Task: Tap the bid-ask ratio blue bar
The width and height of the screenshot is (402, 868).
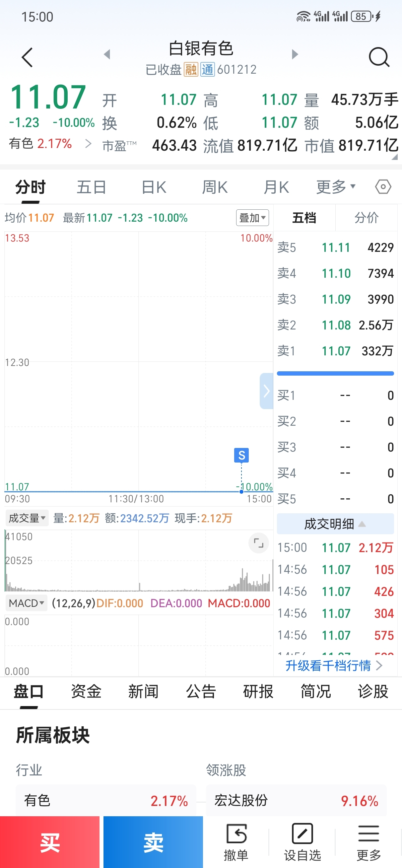Action: 335,373
